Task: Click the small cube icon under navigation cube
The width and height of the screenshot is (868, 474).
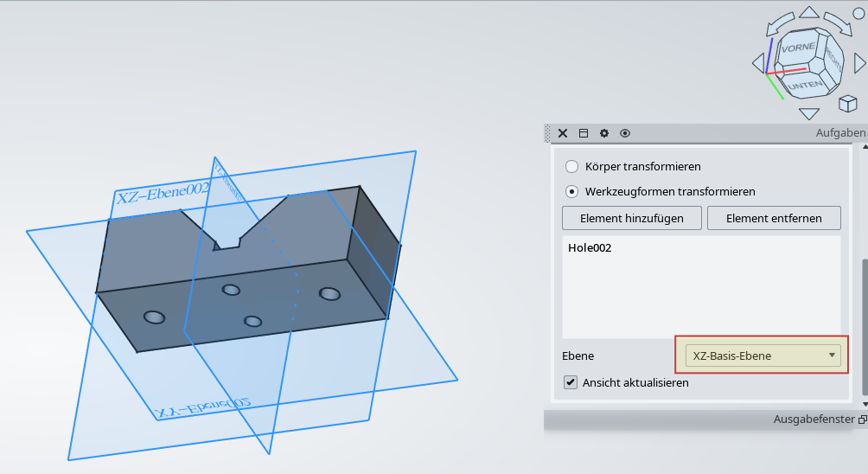Action: coord(847,104)
